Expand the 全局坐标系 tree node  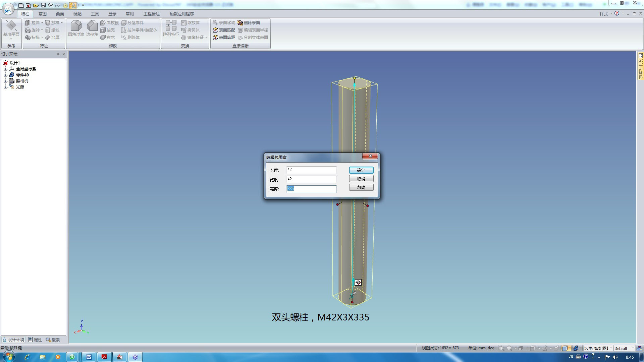pos(5,69)
